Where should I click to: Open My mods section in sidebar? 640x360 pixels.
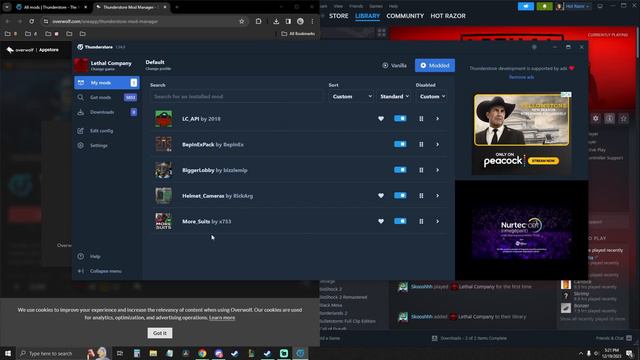point(107,82)
